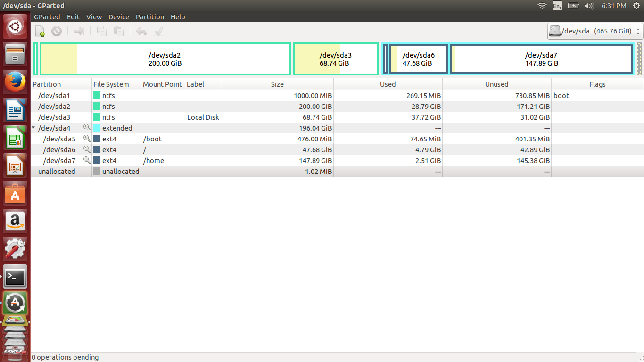Image resolution: width=644 pixels, height=362 pixels.
Task: Sort by the Label column header
Action: pos(203,84)
